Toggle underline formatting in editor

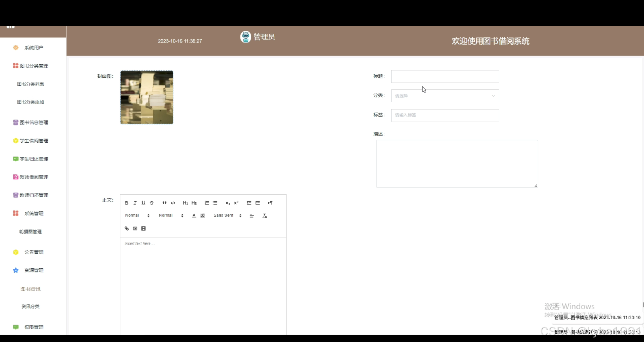143,203
